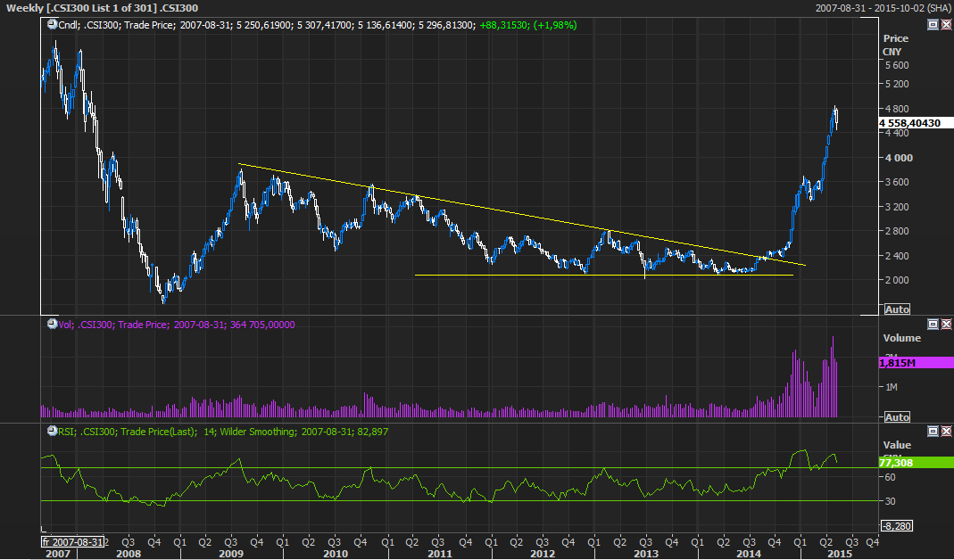The height and width of the screenshot is (560, 954).
Task: Toggle Auto scaling on the price axis
Action: pyautogui.click(x=897, y=309)
